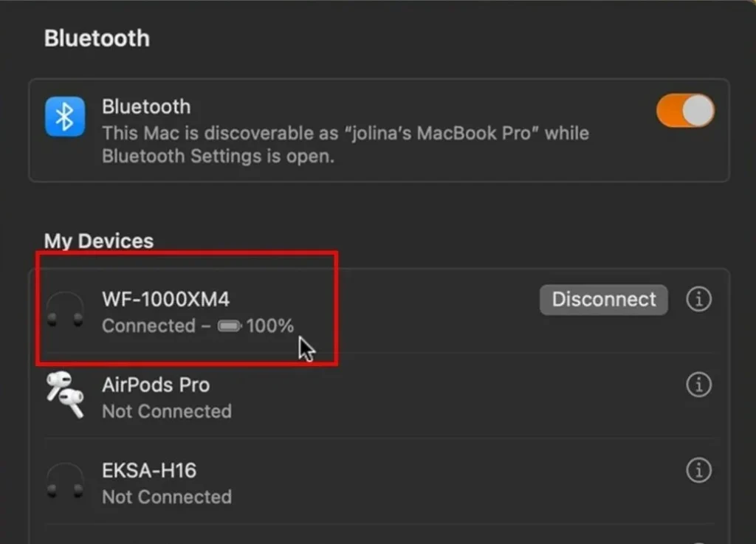Image resolution: width=756 pixels, height=544 pixels.
Task: Turn off the Bluetooth toggle switch
Action: 685,111
